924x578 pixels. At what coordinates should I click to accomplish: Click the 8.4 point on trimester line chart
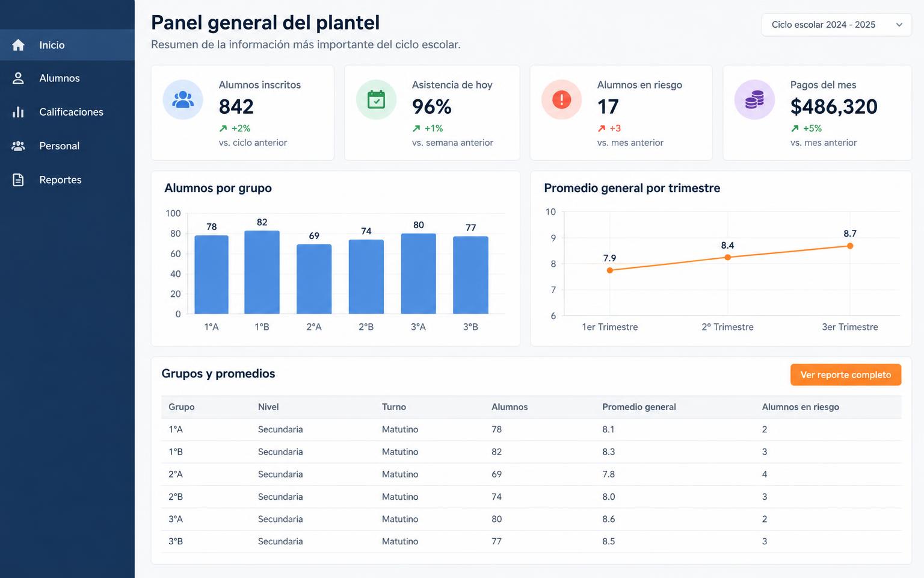(x=728, y=257)
